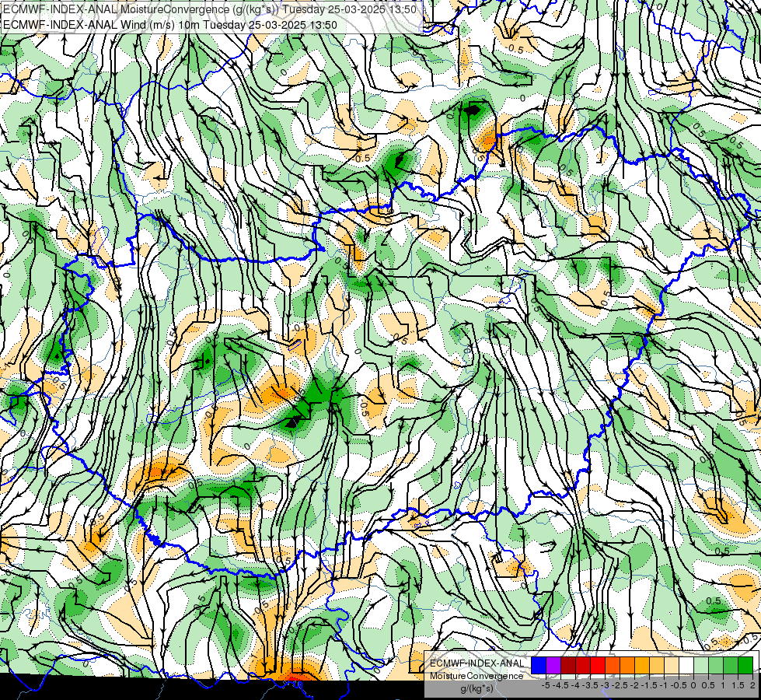Click the medium green swatch between 1 and 1.5
Viewport: 761px width, 700px height.
click(731, 665)
